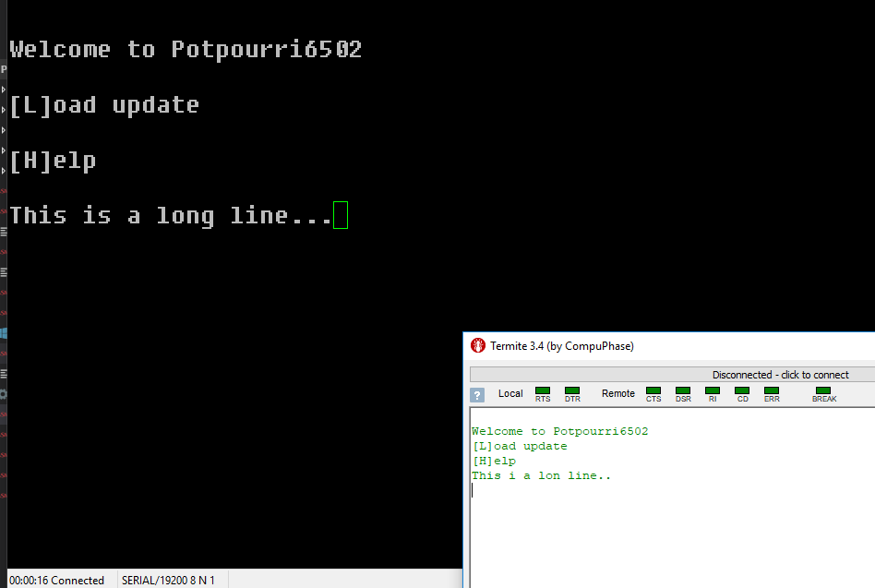Click the RI status indicator
Image resolution: width=875 pixels, height=588 pixels.
click(x=713, y=390)
